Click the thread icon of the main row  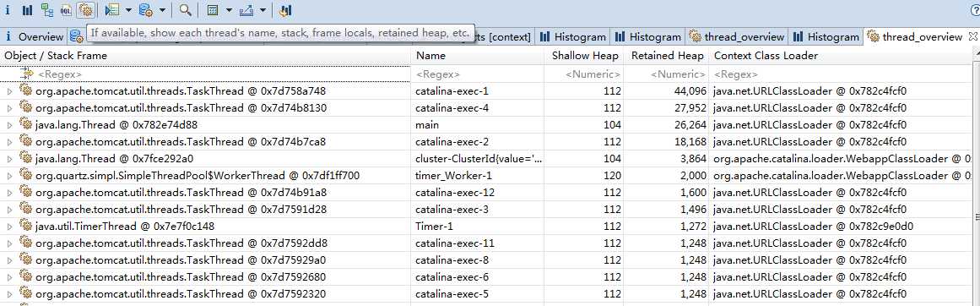pyautogui.click(x=25, y=124)
